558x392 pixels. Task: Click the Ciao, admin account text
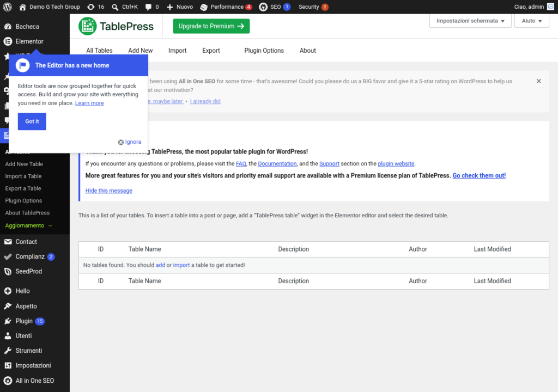[x=529, y=7]
